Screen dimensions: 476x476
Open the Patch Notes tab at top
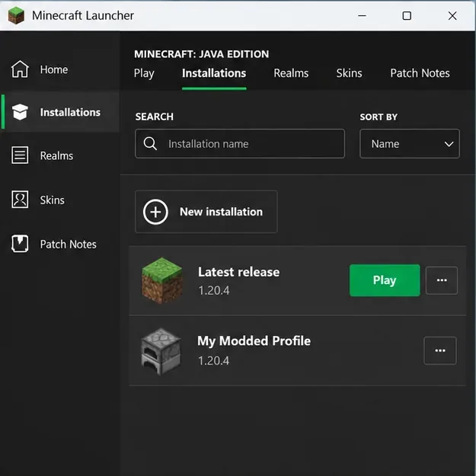point(420,73)
